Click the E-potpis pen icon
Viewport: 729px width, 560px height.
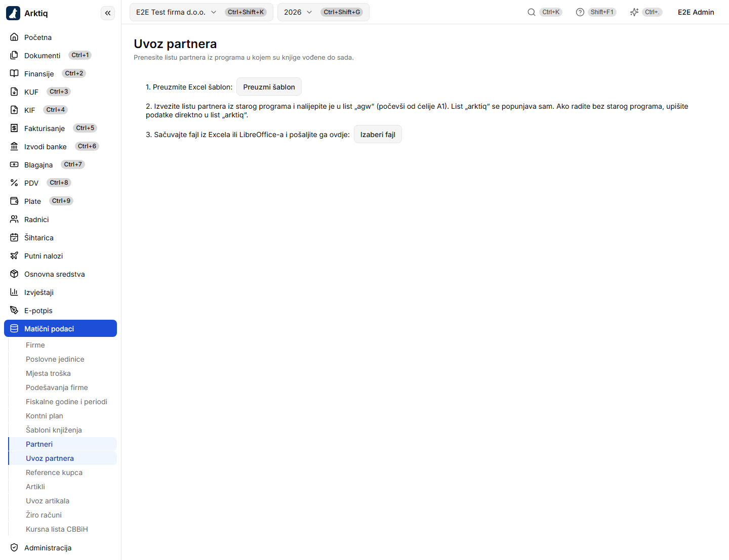tap(14, 310)
